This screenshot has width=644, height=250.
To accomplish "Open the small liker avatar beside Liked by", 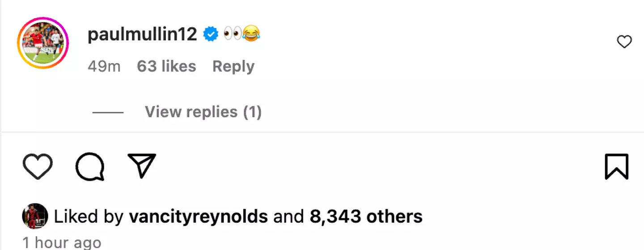I will point(35,216).
